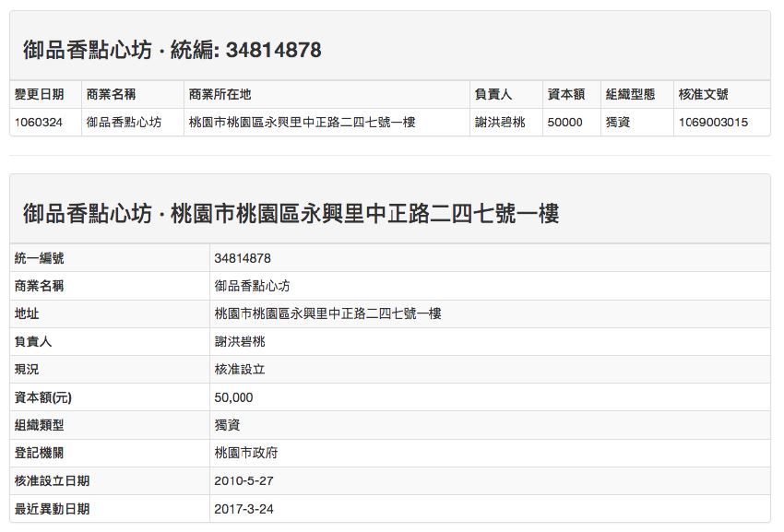Click the capital value 50000
This screenshot has height=532, width=784.
(x=565, y=122)
